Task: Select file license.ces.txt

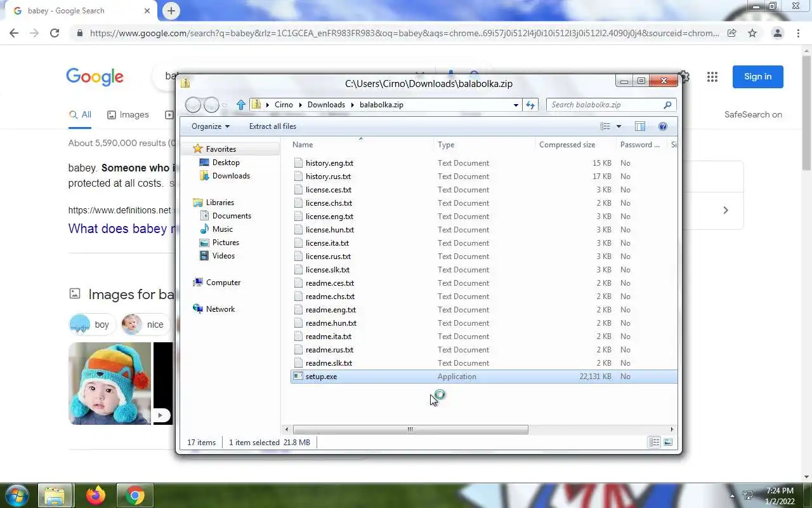Action: (328, 190)
